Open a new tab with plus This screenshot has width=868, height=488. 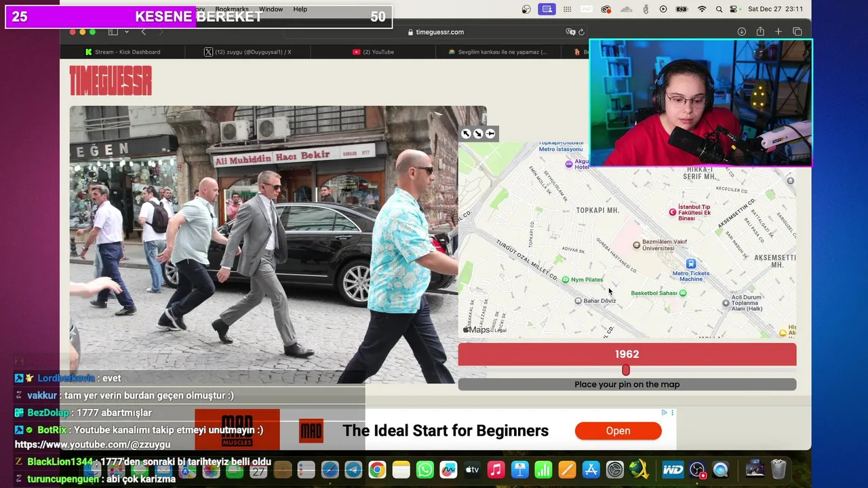click(778, 32)
